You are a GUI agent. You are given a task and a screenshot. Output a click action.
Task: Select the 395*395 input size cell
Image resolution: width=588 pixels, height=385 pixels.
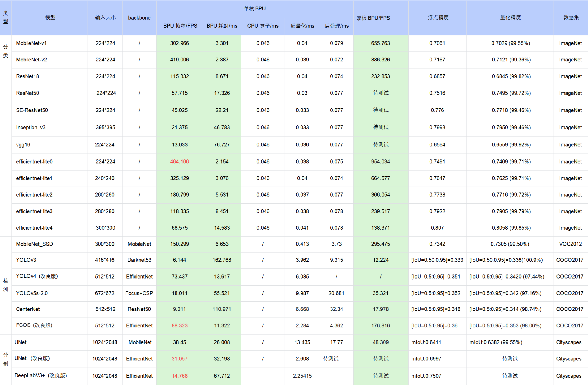(105, 127)
